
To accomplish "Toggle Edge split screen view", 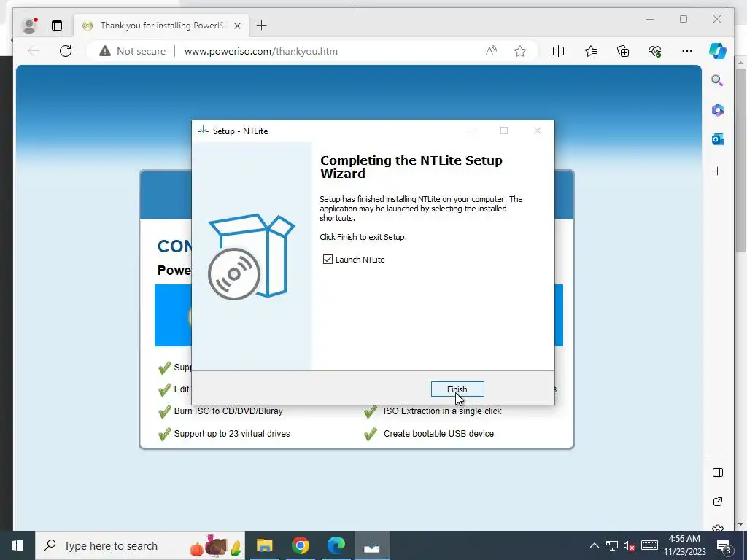I will [x=558, y=51].
